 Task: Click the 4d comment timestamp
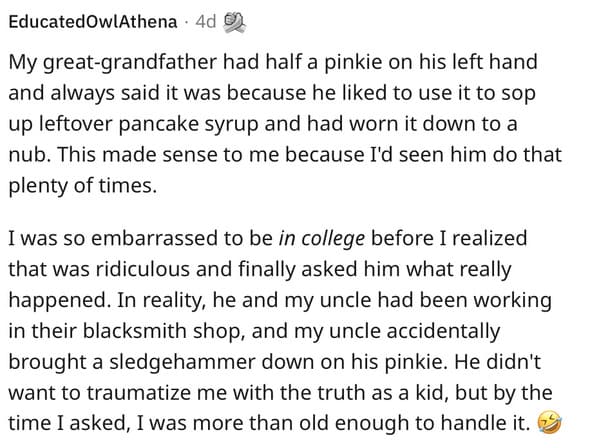[206, 22]
